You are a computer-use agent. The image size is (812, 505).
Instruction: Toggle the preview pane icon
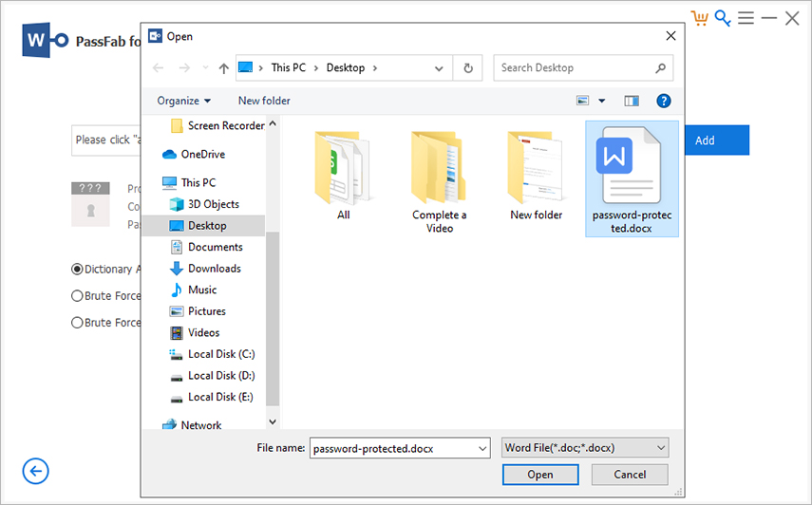click(632, 101)
